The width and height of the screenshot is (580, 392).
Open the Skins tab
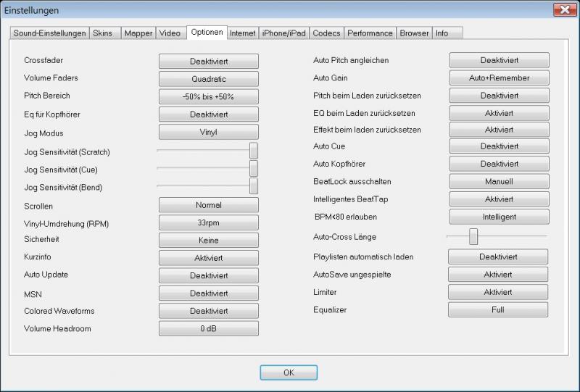pyautogui.click(x=103, y=33)
